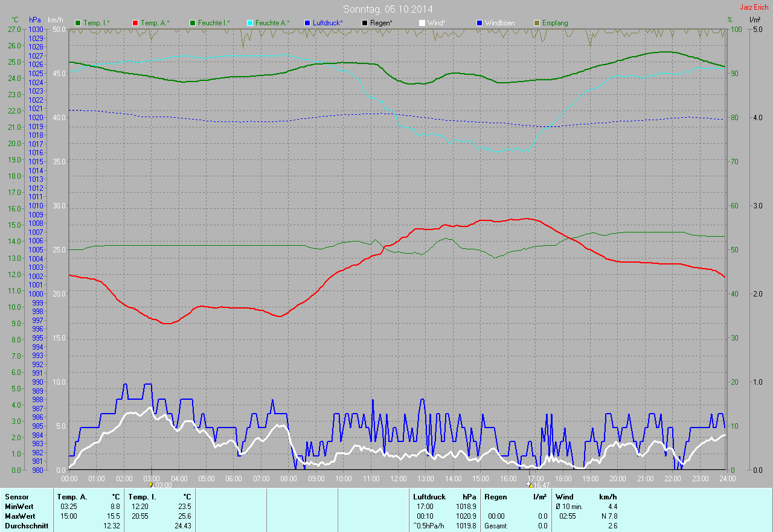Screen dimensions: 773x532
Task: Select the blue Windböen legend swatch
Action: pyautogui.click(x=479, y=23)
